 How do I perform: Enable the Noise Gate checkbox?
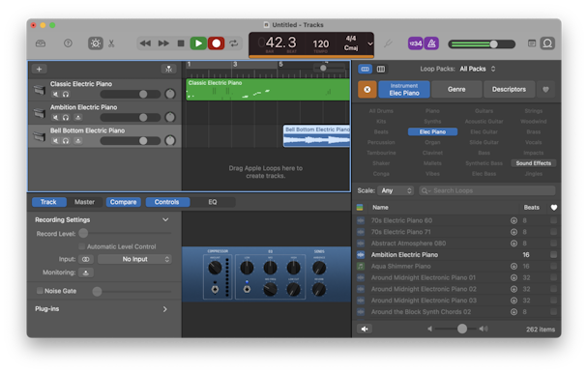[x=40, y=291]
